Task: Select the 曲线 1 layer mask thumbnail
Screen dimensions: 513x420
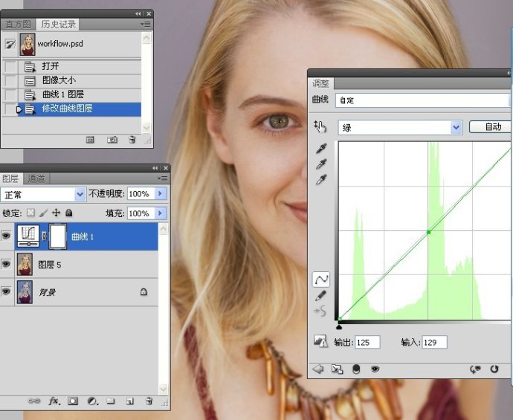Action: [x=58, y=236]
